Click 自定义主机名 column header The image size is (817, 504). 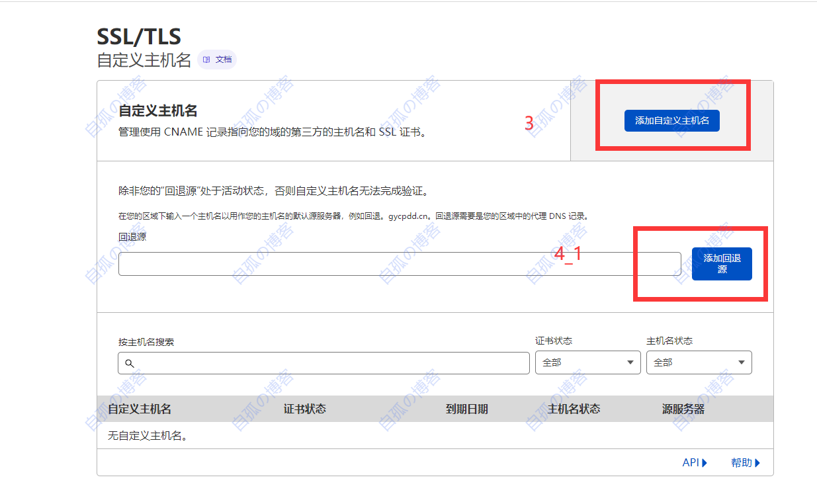tap(140, 409)
